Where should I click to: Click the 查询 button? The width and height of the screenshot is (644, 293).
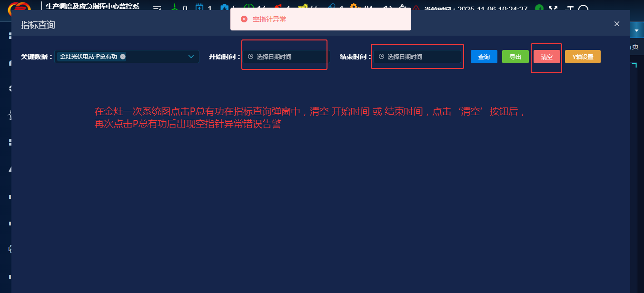point(484,57)
